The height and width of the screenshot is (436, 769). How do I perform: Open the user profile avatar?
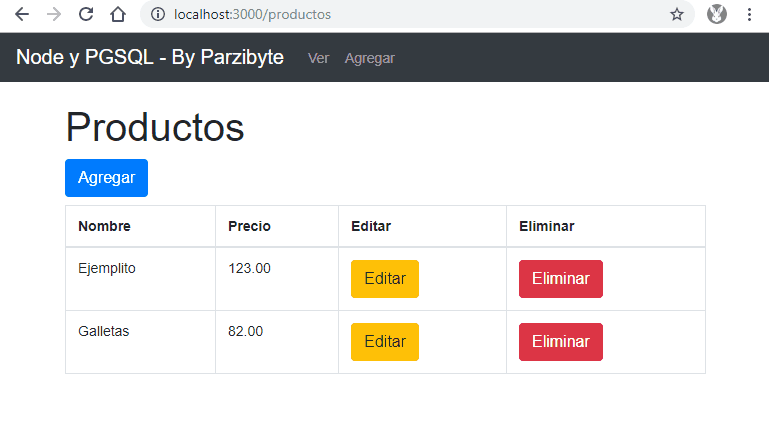tap(717, 14)
